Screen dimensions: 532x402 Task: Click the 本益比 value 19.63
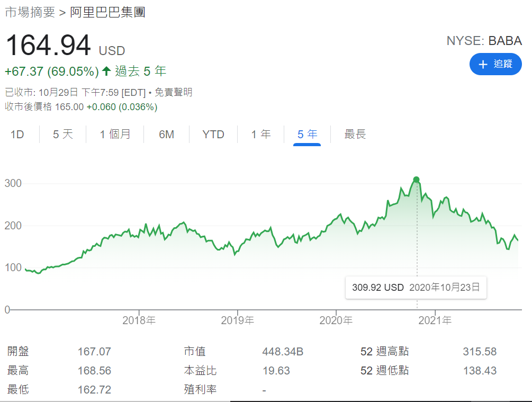click(x=276, y=371)
